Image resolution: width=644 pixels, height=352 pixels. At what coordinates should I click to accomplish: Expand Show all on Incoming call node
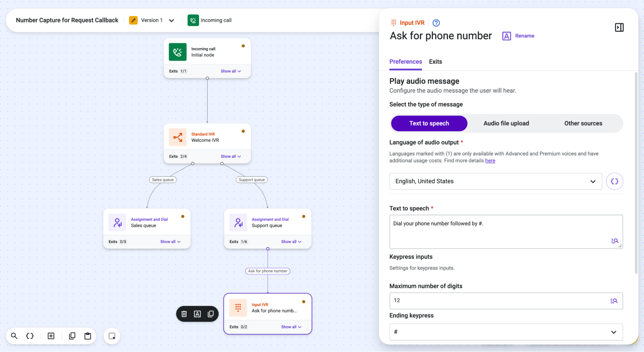tap(231, 71)
